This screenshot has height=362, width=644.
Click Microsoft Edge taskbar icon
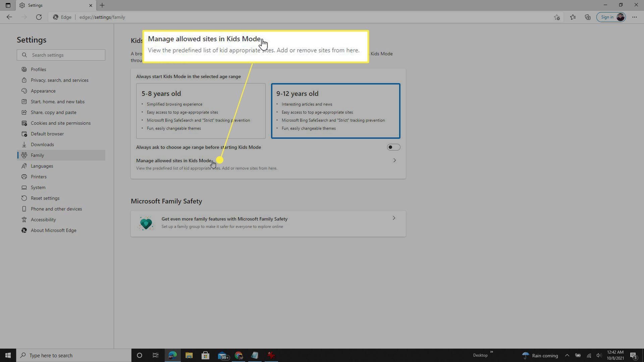172,355
